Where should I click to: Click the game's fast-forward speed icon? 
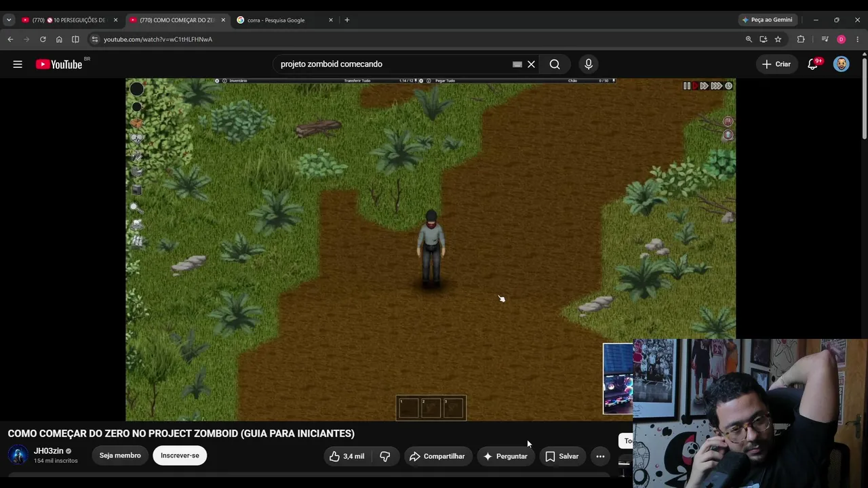coord(704,86)
